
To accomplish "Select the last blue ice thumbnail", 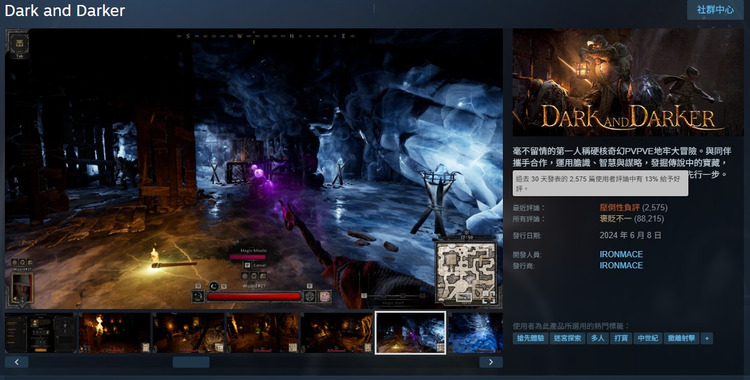I will pos(476,333).
